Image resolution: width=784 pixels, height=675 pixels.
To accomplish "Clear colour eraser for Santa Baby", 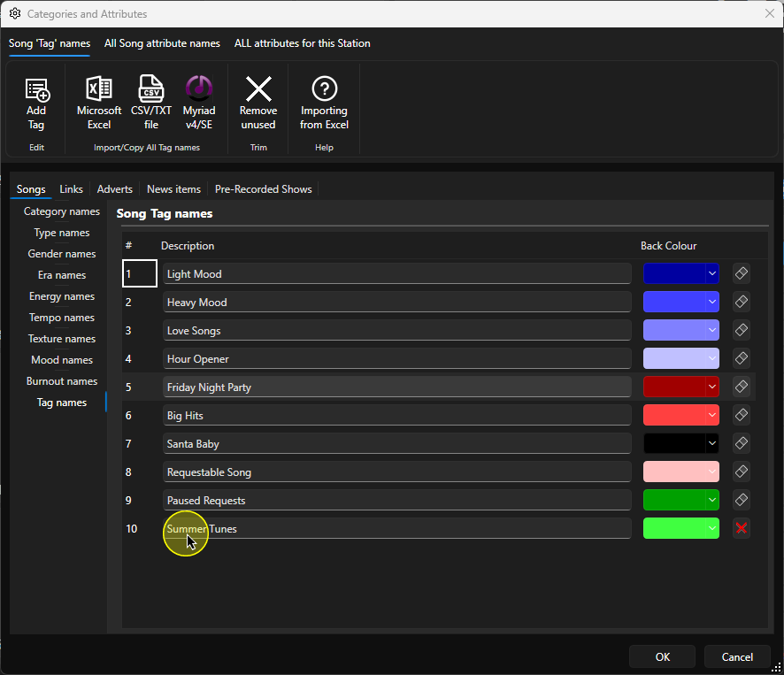I will [x=742, y=443].
